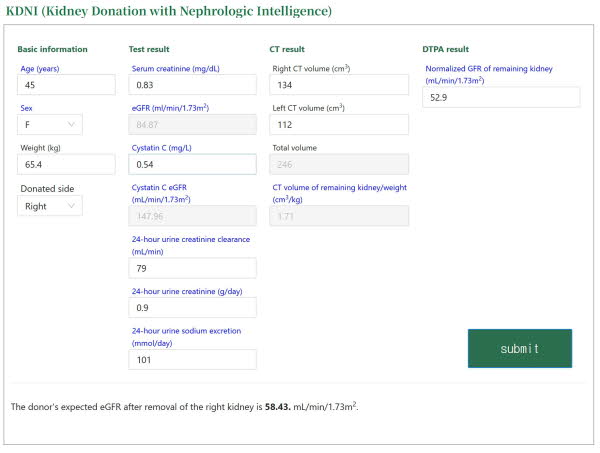Screen dimensions: 600x453
Task: Click the Sex dropdown chevron arrow
Action: (x=72, y=124)
